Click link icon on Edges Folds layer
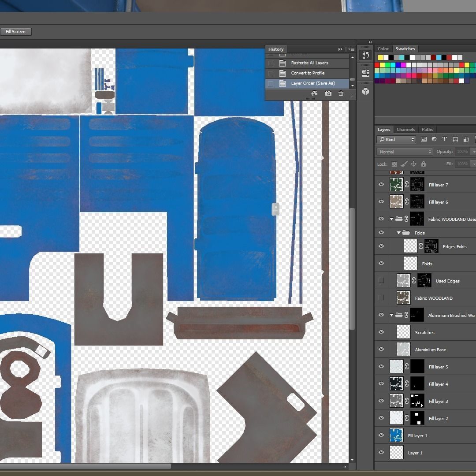The height and width of the screenshot is (476, 476). pos(421,246)
